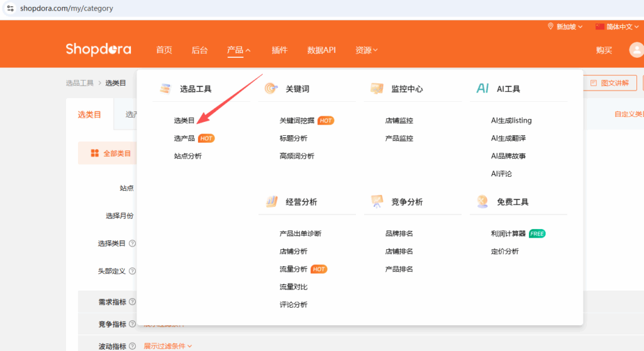Expand the 产品 navigation dropdown
The height and width of the screenshot is (351, 644).
click(x=239, y=50)
